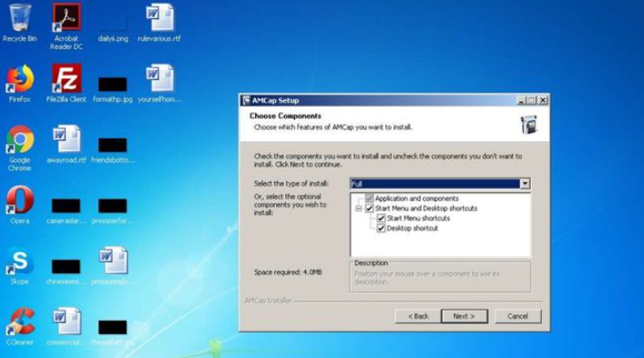Uncheck Start Menu and Desktop shortcuts

(x=369, y=209)
